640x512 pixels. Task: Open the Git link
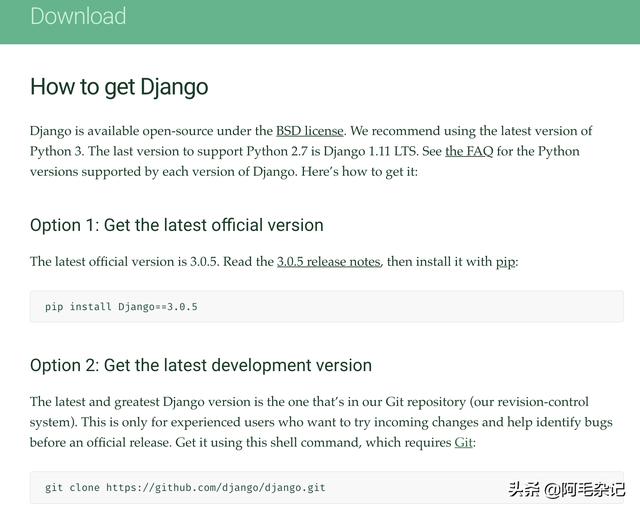pos(463,443)
